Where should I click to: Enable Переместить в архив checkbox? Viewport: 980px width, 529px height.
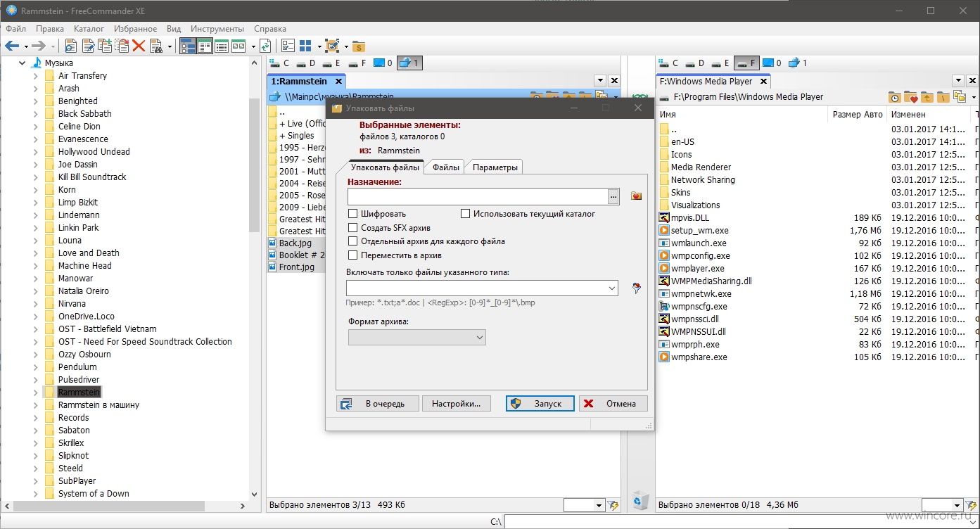tap(353, 255)
